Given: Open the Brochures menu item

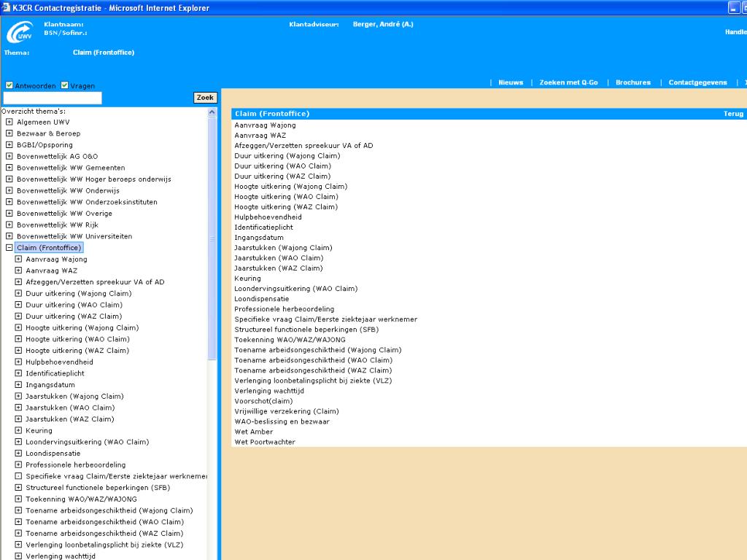Looking at the screenshot, I should 632,82.
